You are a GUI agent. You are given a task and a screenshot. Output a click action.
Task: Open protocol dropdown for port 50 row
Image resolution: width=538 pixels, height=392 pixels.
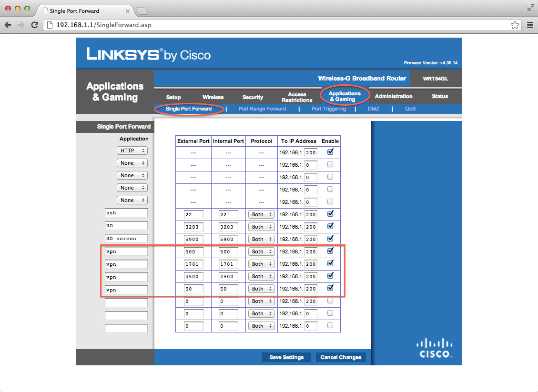pos(262,289)
